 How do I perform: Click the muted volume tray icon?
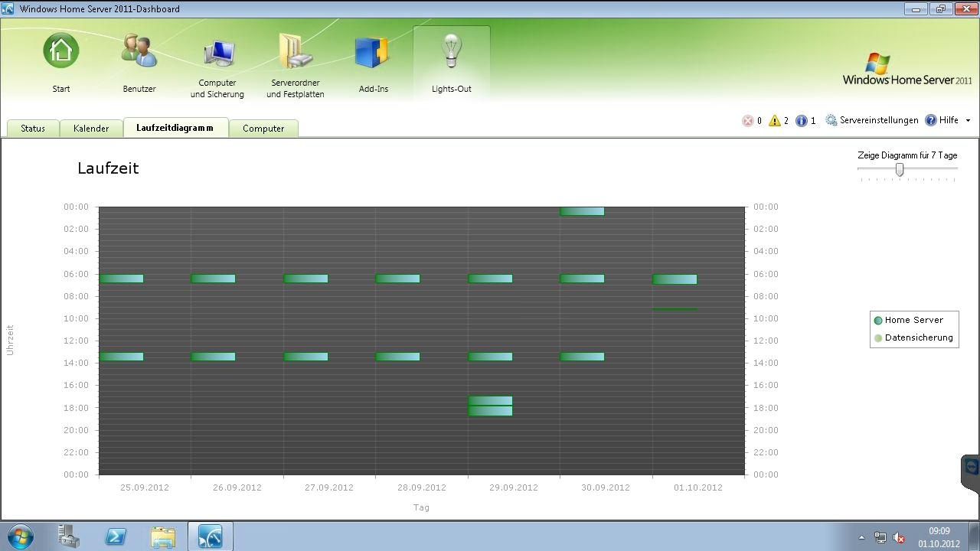click(x=900, y=538)
